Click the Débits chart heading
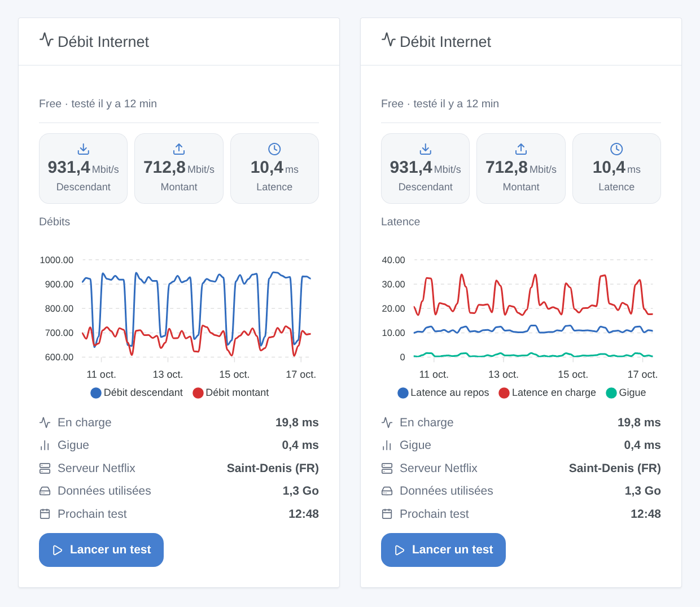The image size is (700, 607). pos(55,222)
